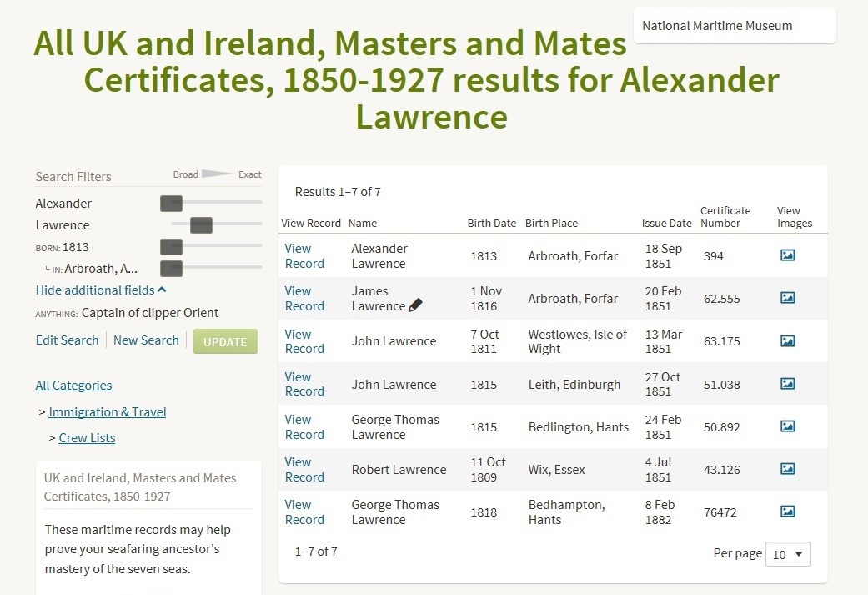Expand the Immigration & Travel category

click(x=108, y=412)
